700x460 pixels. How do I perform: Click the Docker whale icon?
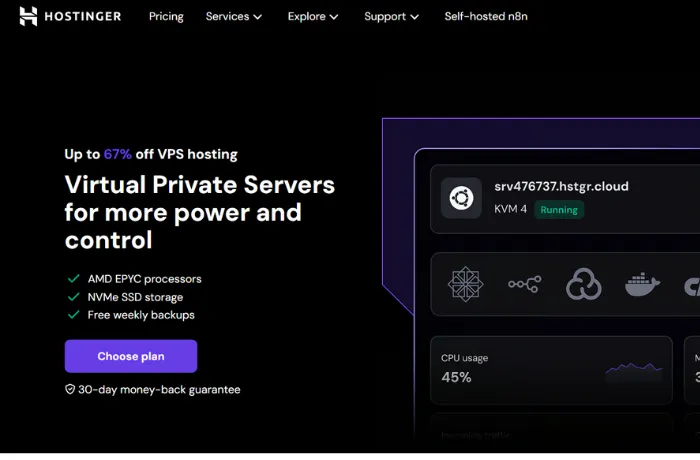click(x=642, y=285)
